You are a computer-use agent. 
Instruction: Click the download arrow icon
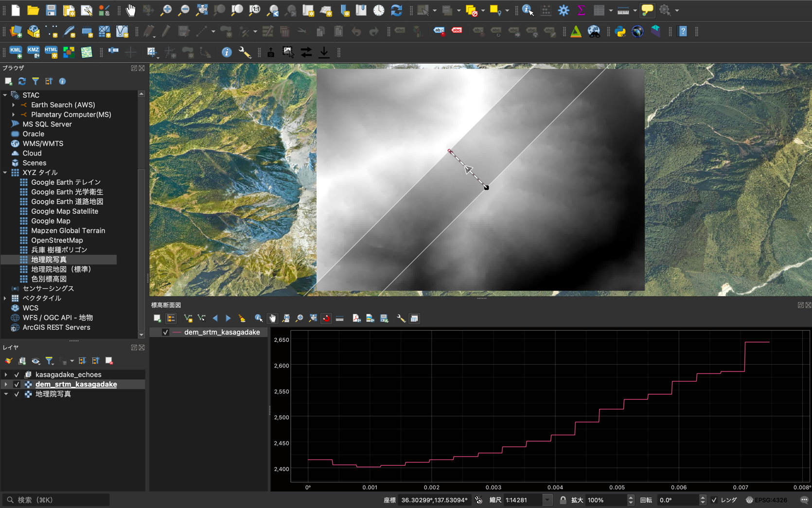pos(324,52)
